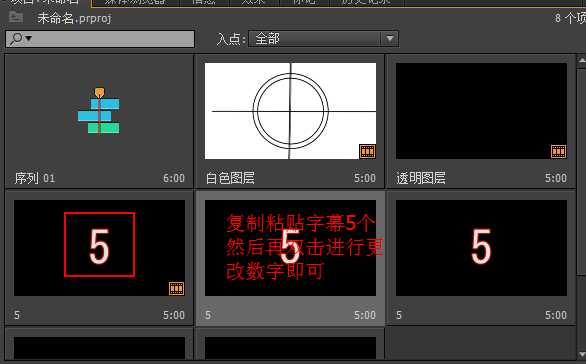Image resolution: width=586 pixels, height=364 pixels.
Task: Click the 6:00 duration of 序列 01
Action: coord(174,178)
